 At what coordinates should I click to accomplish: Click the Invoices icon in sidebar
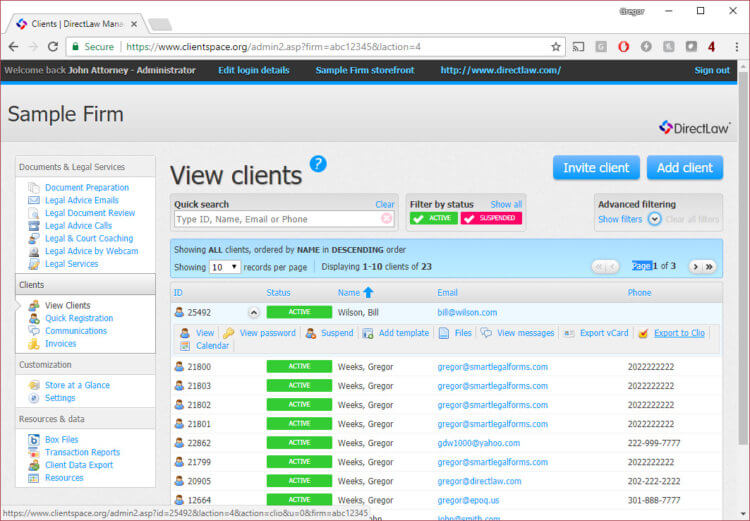pyautogui.click(x=33, y=344)
